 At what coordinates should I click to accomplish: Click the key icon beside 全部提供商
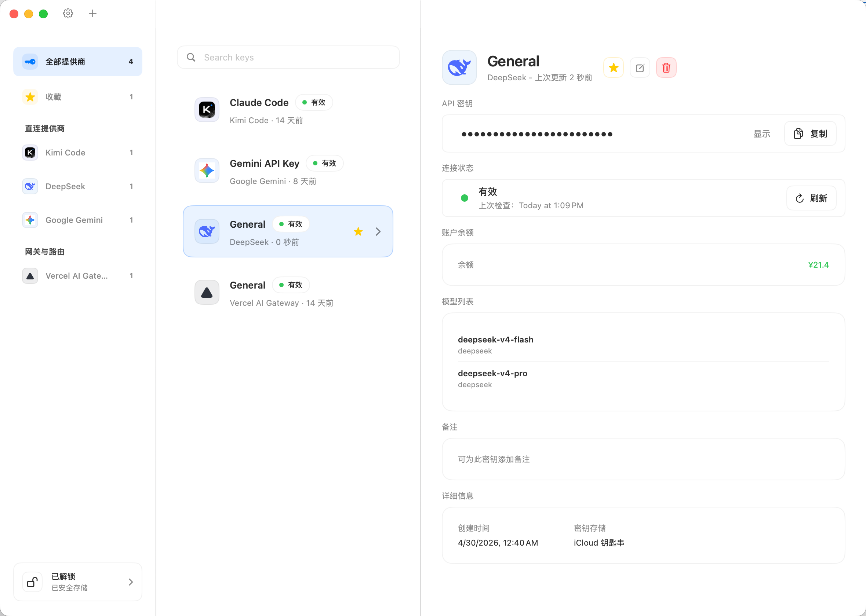30,62
